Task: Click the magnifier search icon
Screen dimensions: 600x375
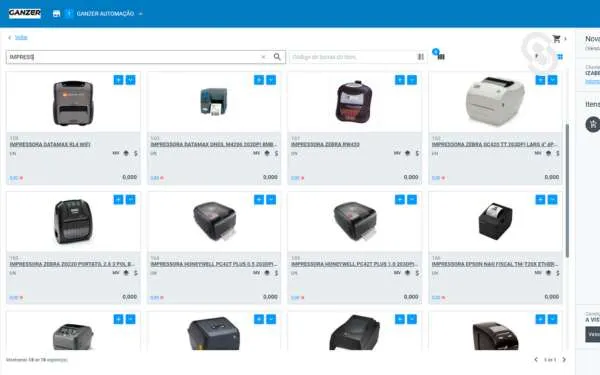Action: [277, 57]
